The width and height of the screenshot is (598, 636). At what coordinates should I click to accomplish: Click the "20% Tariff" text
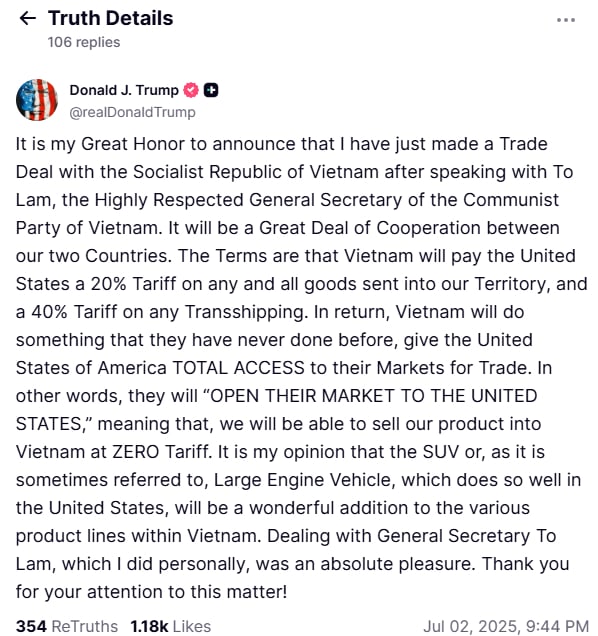click(x=133, y=284)
